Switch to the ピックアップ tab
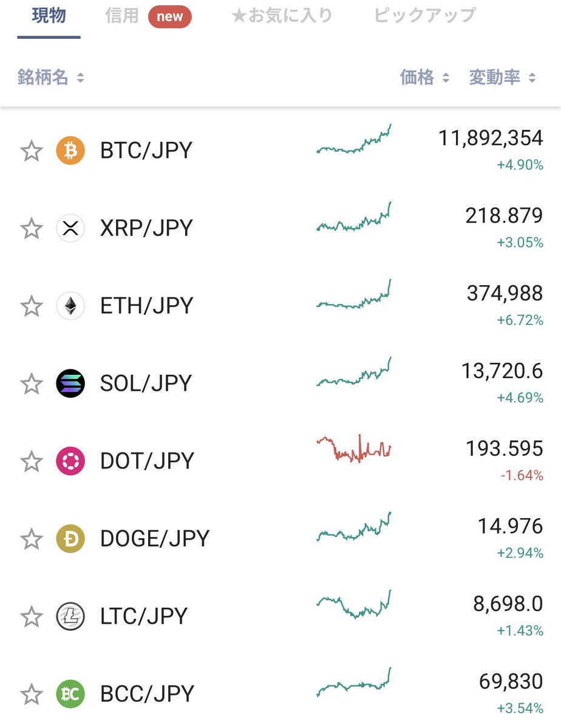 [x=425, y=16]
